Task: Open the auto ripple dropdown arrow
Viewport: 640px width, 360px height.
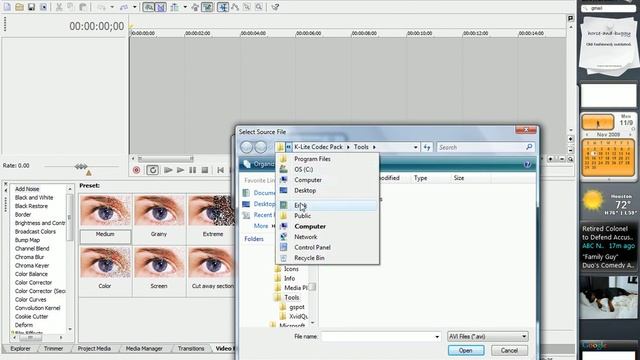Action: click(x=185, y=7)
